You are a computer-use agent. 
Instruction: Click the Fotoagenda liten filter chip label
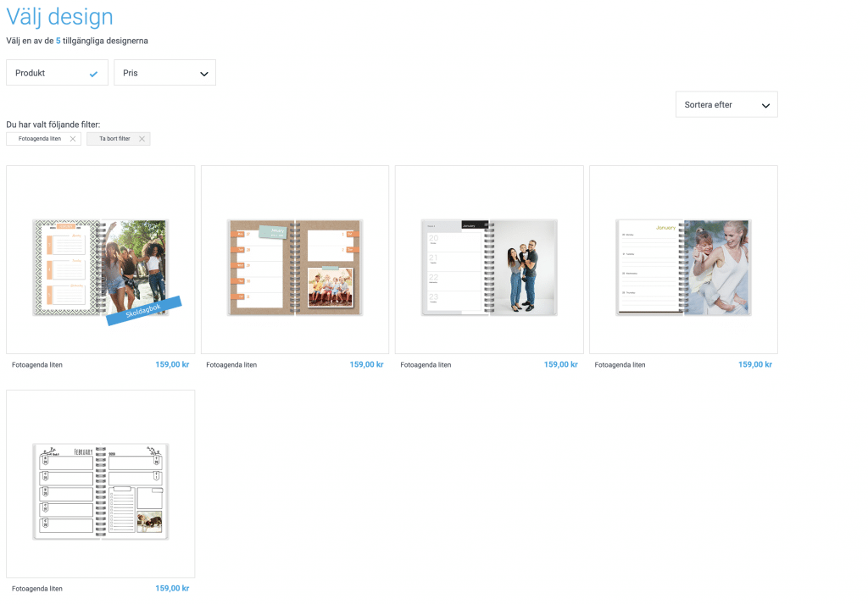click(40, 139)
